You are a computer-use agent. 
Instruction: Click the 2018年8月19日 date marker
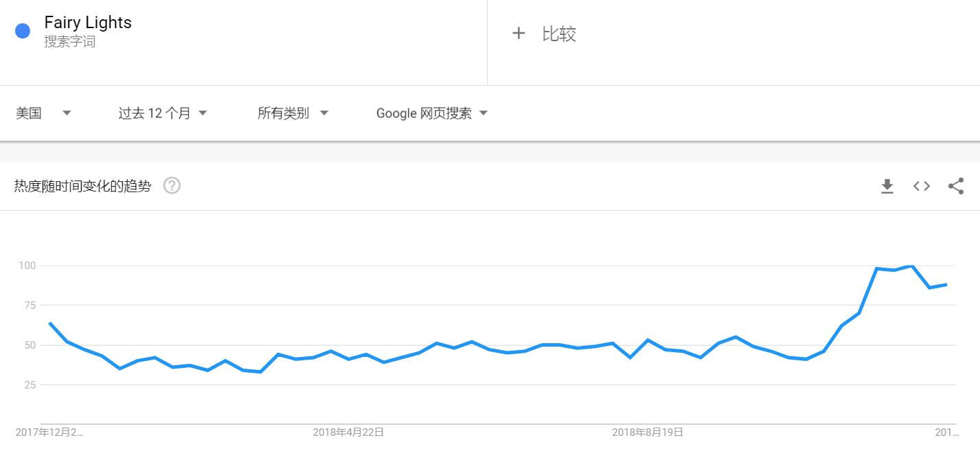[647, 432]
